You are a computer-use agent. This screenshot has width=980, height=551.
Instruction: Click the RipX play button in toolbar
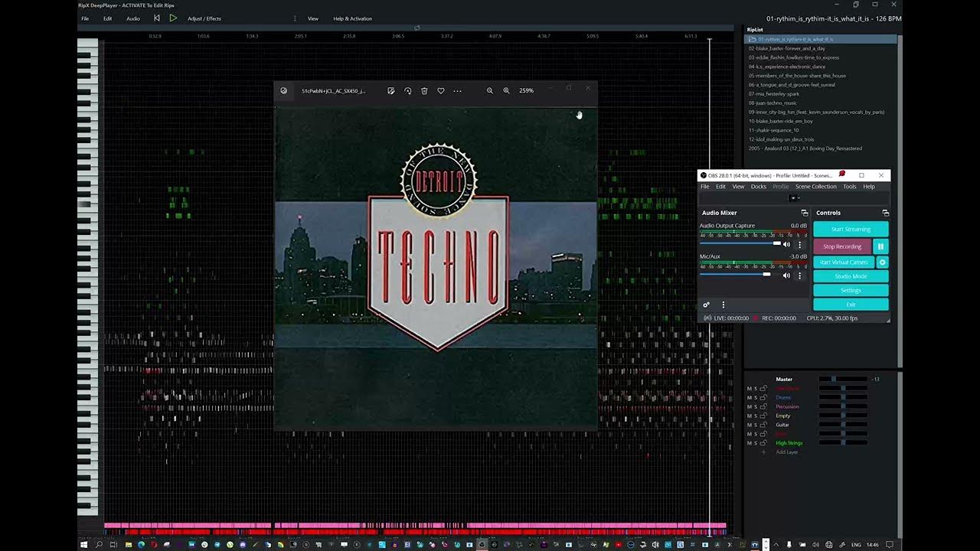[173, 18]
